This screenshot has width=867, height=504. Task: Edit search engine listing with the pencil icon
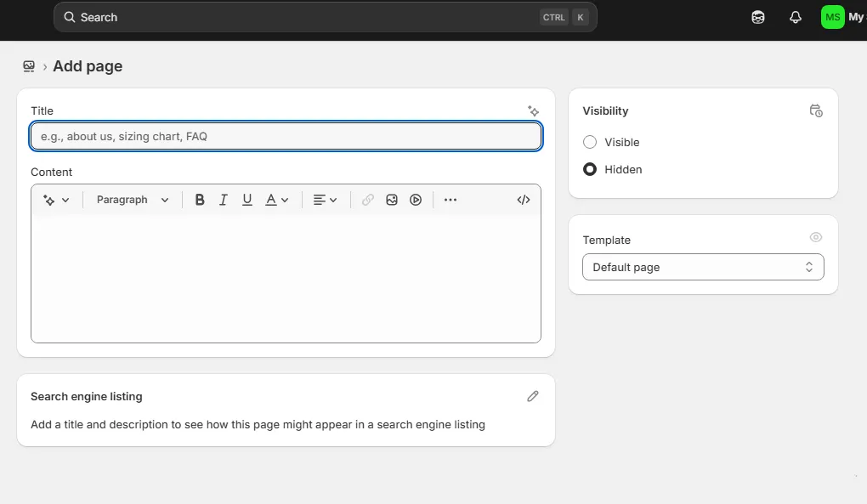533,396
